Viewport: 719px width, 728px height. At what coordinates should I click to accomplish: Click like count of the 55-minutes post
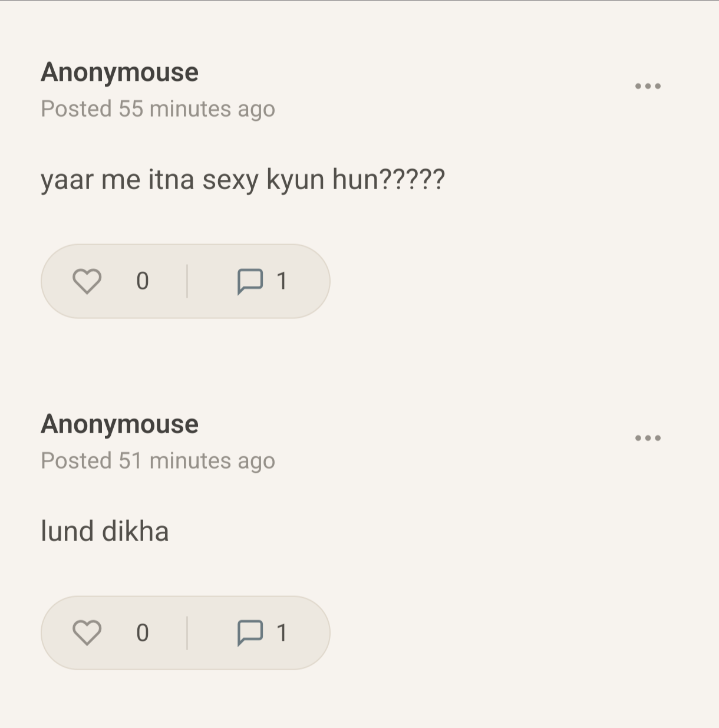(x=142, y=281)
